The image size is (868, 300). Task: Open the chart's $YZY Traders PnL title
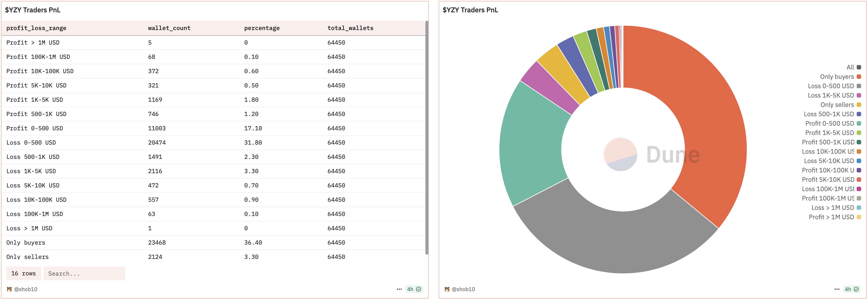click(x=470, y=10)
